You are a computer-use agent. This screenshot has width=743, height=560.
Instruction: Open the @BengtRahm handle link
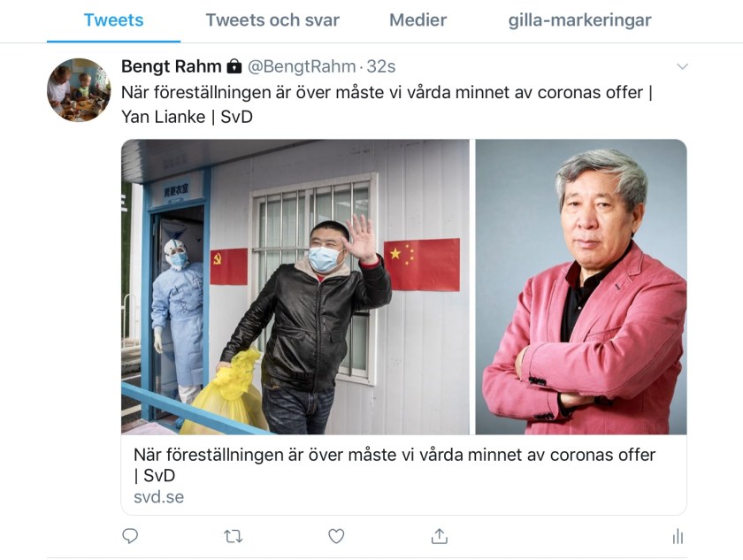(x=302, y=66)
